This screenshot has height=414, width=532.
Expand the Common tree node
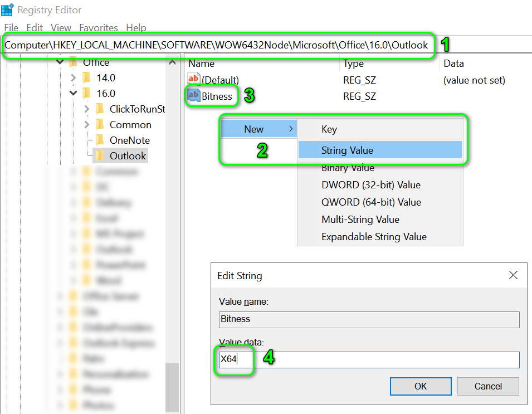tap(86, 125)
